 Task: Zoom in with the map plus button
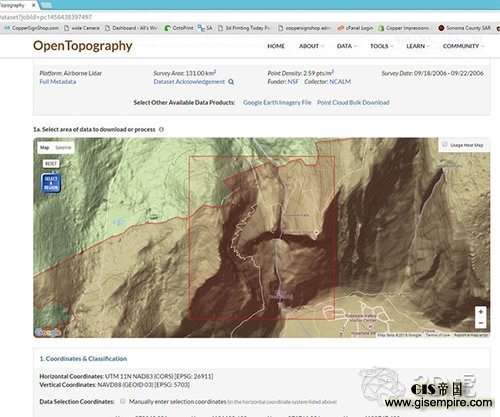click(x=480, y=312)
